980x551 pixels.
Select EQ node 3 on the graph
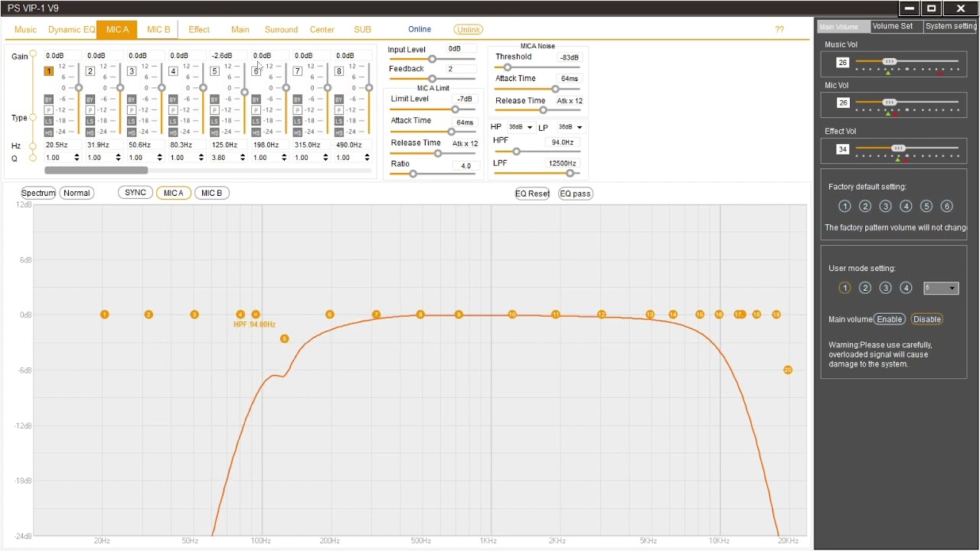[x=194, y=315]
